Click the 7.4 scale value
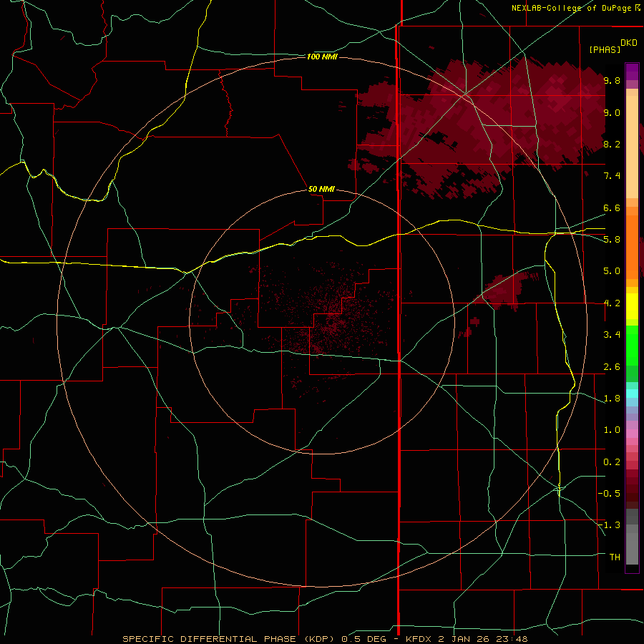Viewport: 644px width, 644px height. (612, 176)
